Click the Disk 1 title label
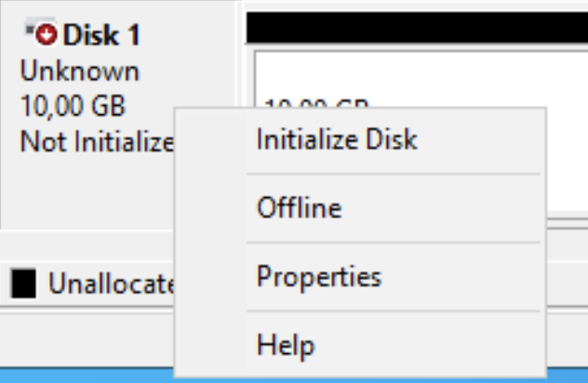Image resolution: width=588 pixels, height=383 pixels. (101, 36)
